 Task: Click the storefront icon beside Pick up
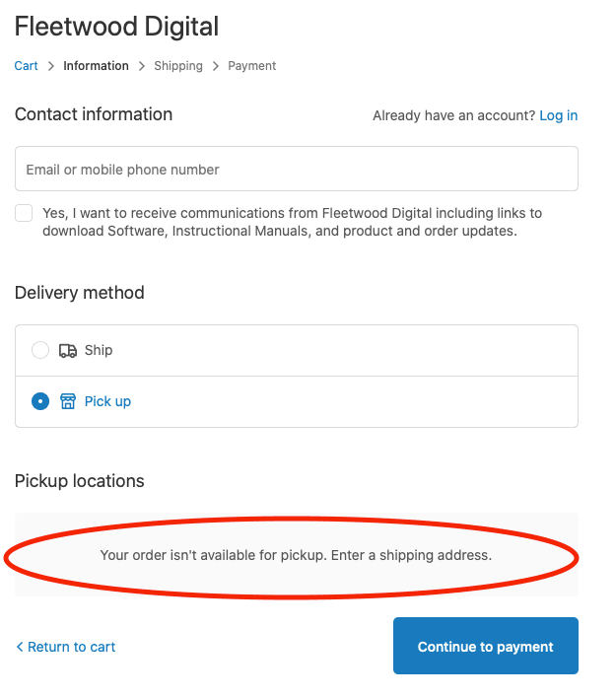coord(68,401)
